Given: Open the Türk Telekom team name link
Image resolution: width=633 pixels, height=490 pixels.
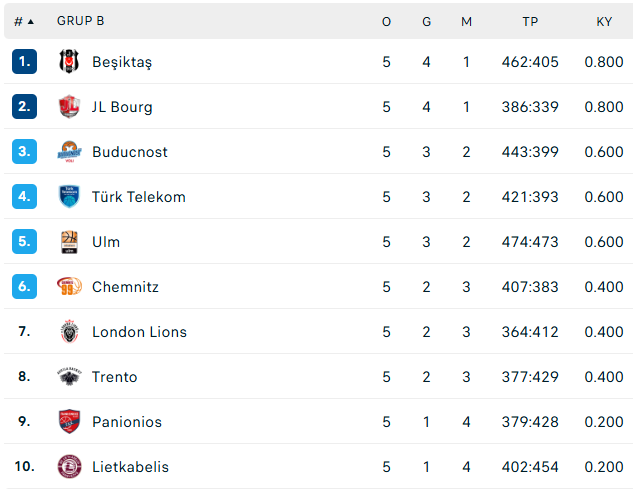Looking at the screenshot, I should [138, 197].
